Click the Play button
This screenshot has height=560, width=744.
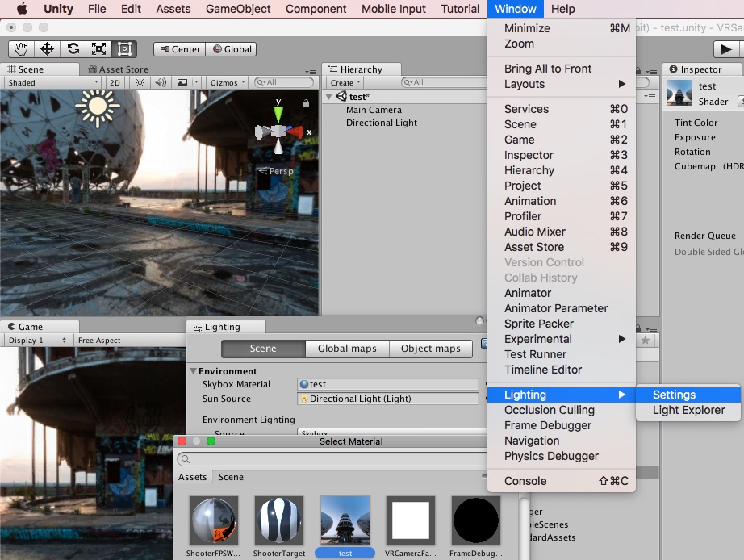point(726,49)
